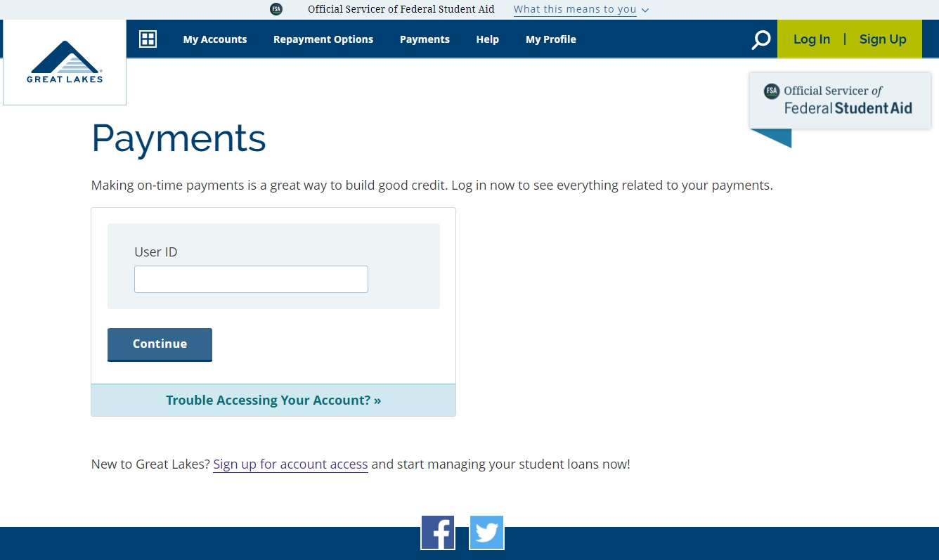Click the FSA seal icon in top banner

click(x=276, y=9)
